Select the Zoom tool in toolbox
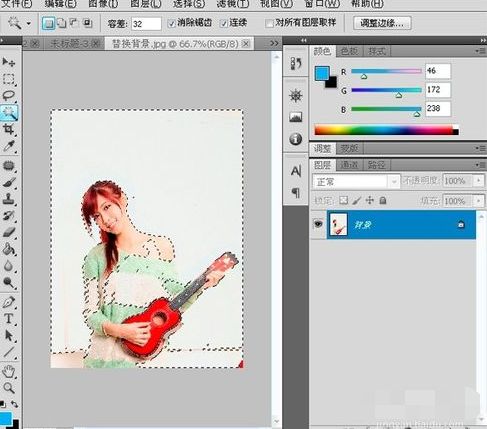This screenshot has height=429, width=487. click(x=8, y=388)
